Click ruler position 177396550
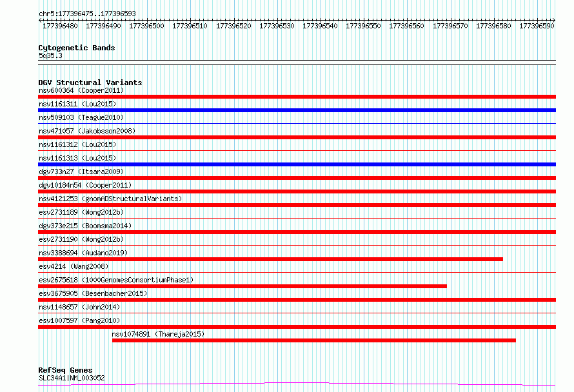The height and width of the screenshot is (392, 574). point(363,26)
